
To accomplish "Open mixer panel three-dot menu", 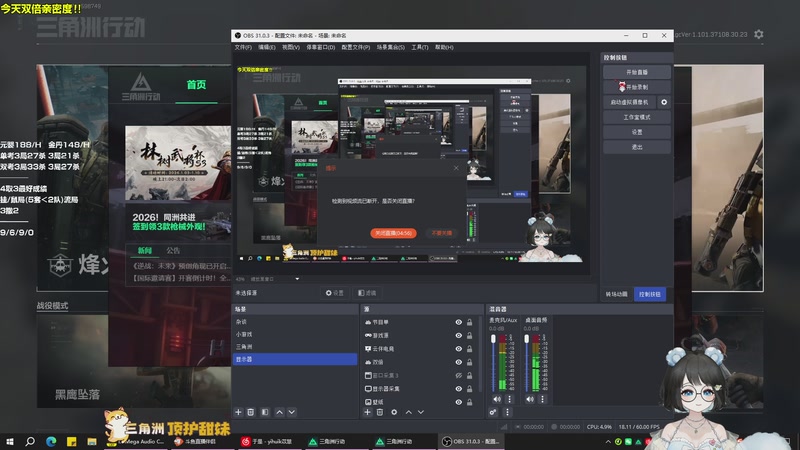I will 507,412.
